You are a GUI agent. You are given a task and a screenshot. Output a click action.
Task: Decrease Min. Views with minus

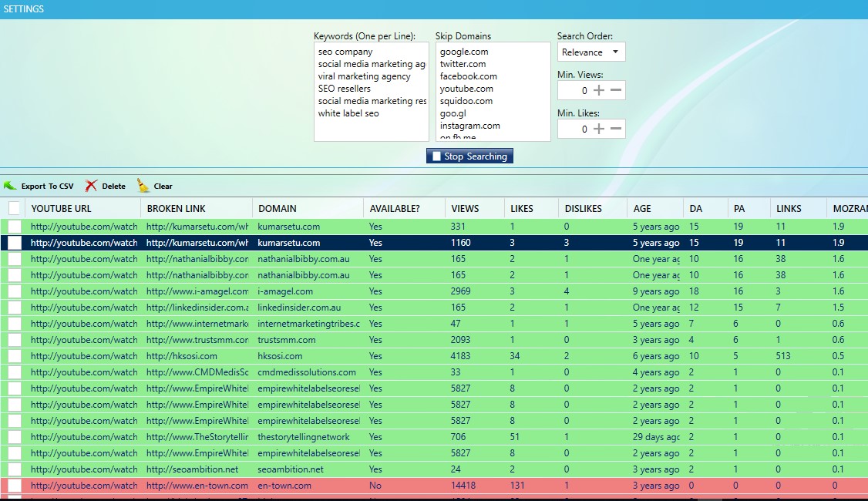pos(616,90)
